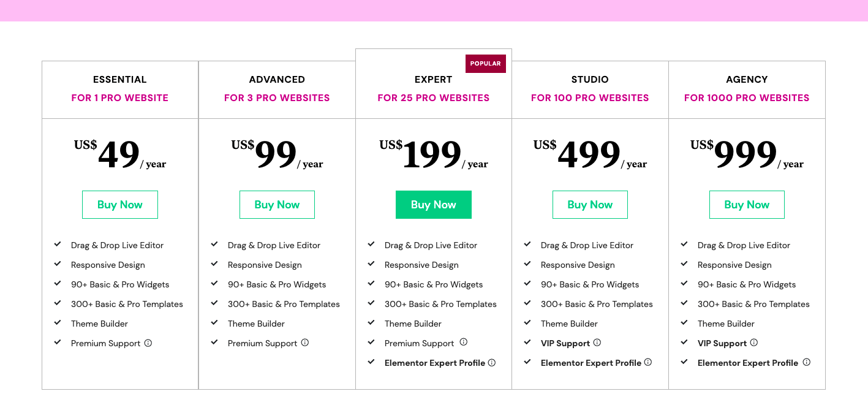Open info icon next to Expert's Elementor Expert Profile
This screenshot has height=402, width=868.
click(x=492, y=363)
